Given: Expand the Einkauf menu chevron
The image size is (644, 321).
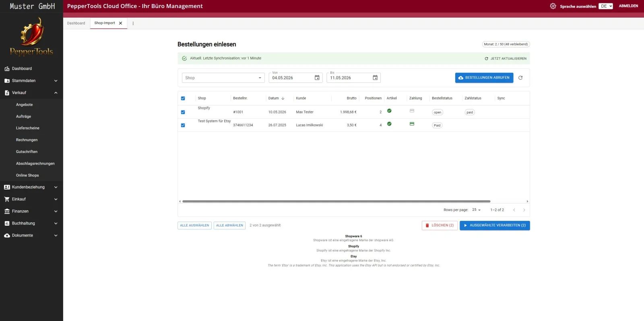Looking at the screenshot, I should point(56,199).
